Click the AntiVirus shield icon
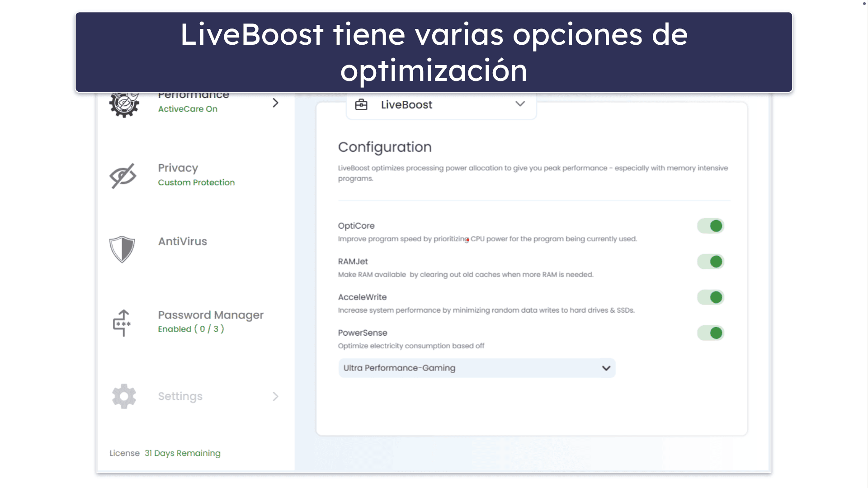 click(122, 249)
